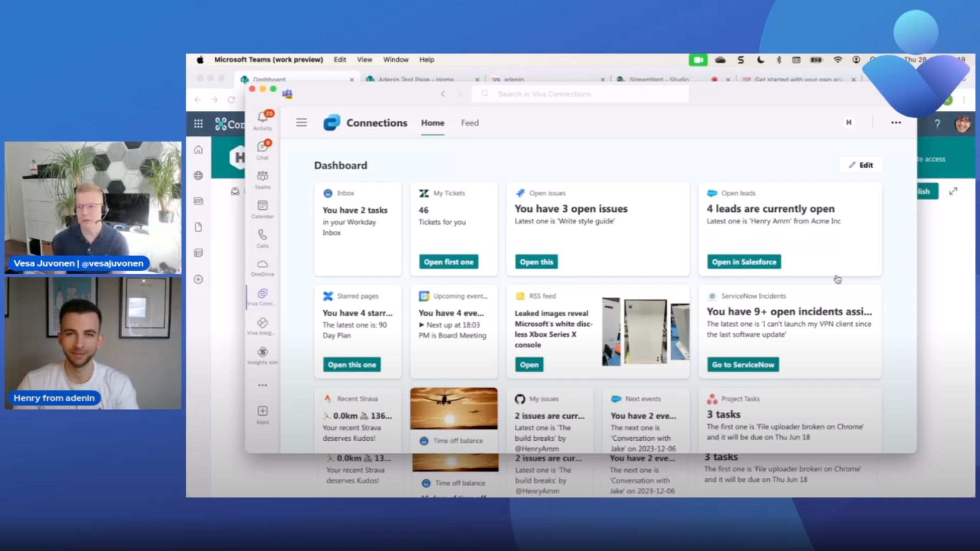980x551 pixels.
Task: Go forward in Teams navigation
Action: pyautogui.click(x=460, y=94)
